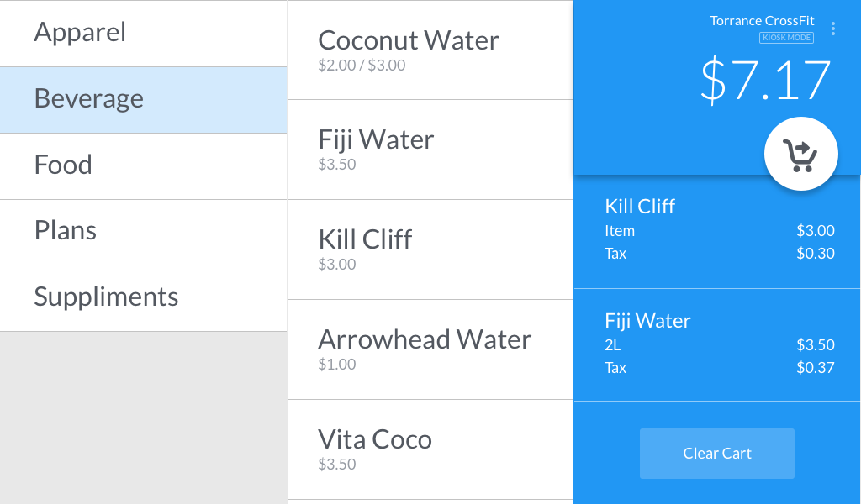861x504 pixels.
Task: Open the Suppliments category
Action: [x=143, y=297]
